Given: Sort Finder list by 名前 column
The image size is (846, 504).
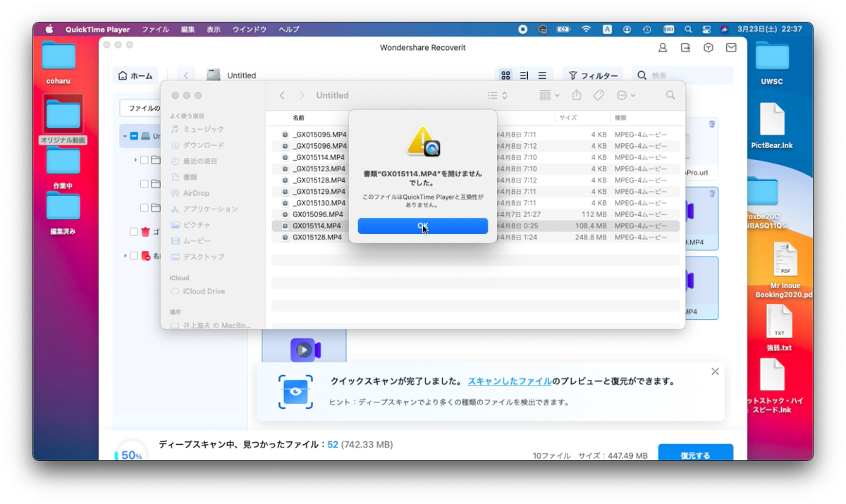Looking at the screenshot, I should (x=299, y=118).
